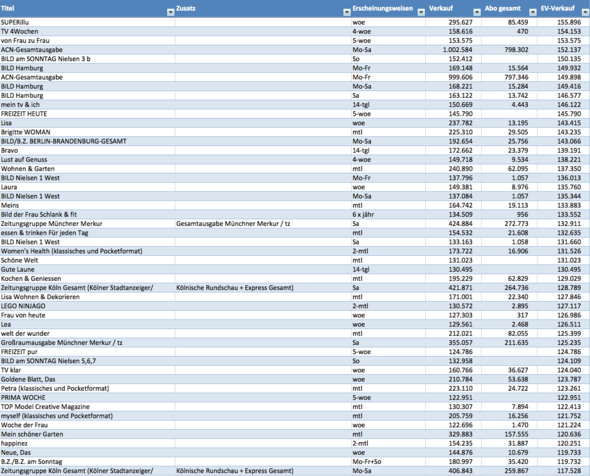Click the SUPERillu title cell
The height and width of the screenshot is (476, 590).
[87, 22]
